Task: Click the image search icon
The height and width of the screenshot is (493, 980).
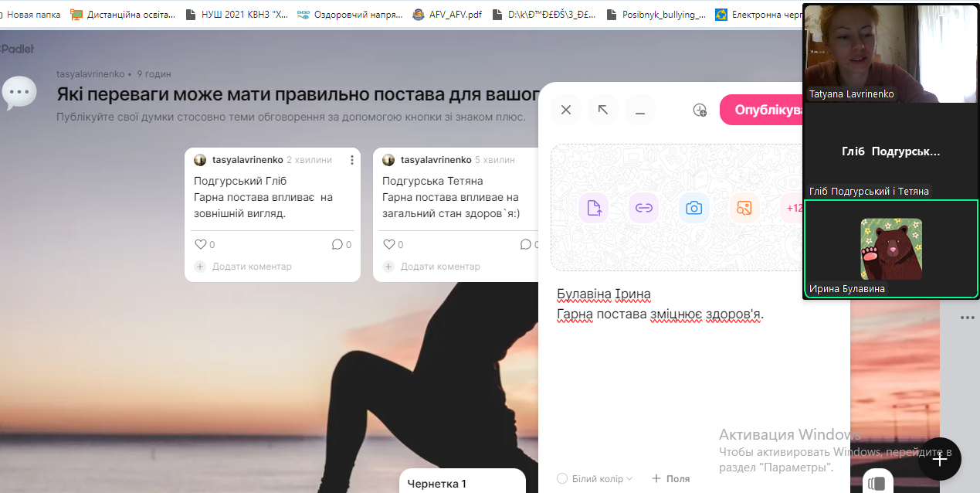Action: pyautogui.click(x=744, y=208)
